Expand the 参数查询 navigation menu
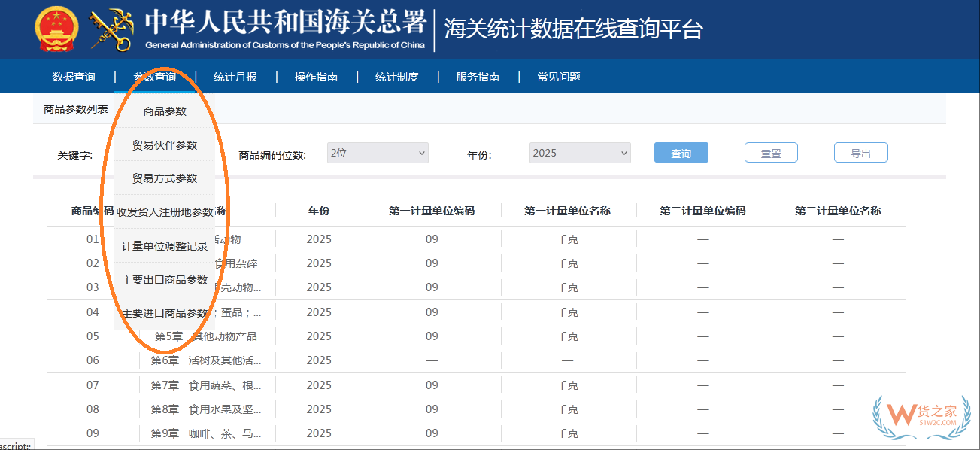This screenshot has width=980, height=450. pyautogui.click(x=157, y=76)
